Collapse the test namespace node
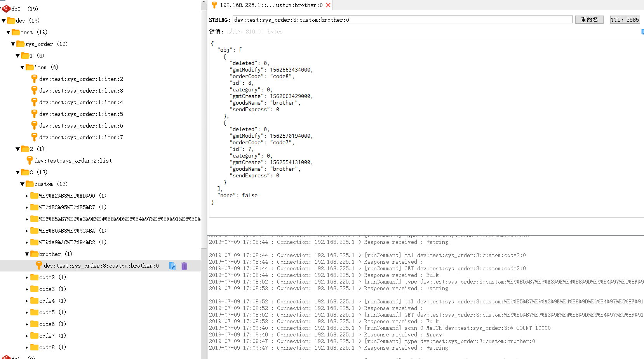 9,32
